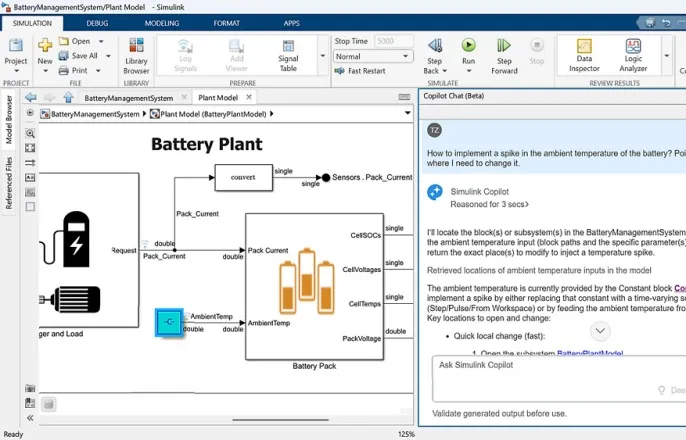Open the Library Browser
This screenshot has height=440, width=686.
136,56
